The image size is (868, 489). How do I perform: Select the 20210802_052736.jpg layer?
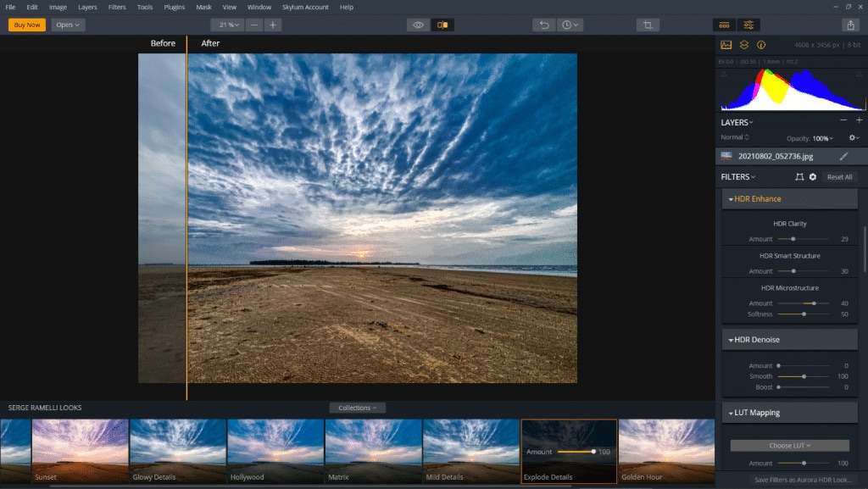click(x=790, y=157)
